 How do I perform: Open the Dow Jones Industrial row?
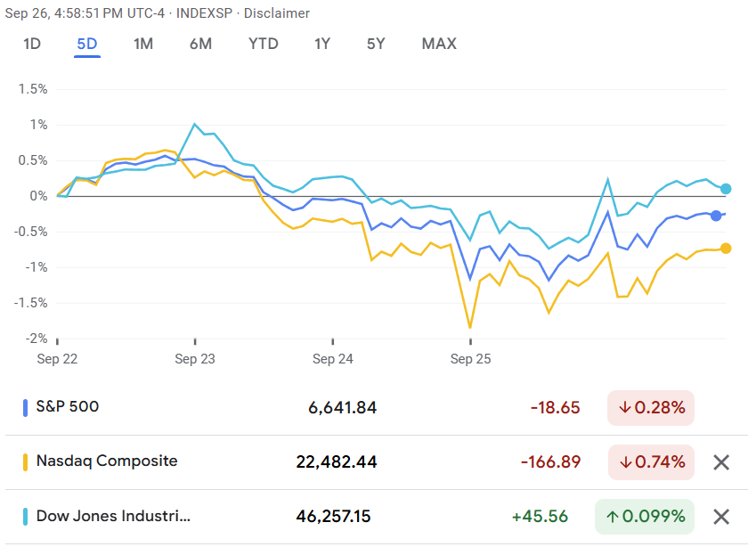click(x=113, y=516)
